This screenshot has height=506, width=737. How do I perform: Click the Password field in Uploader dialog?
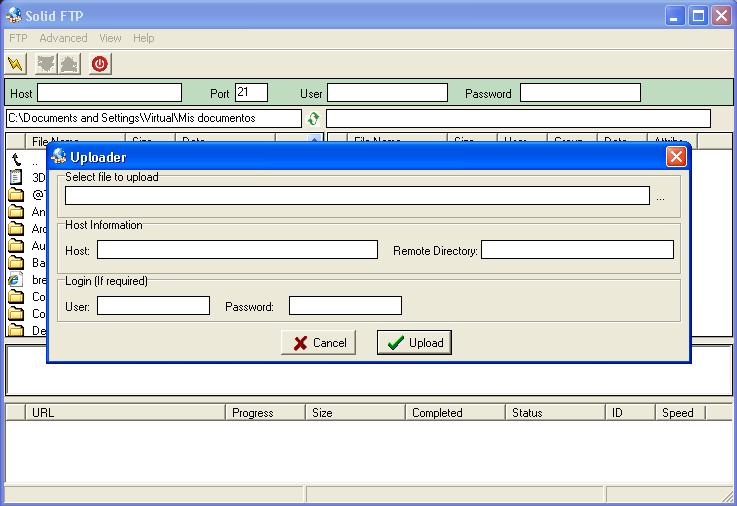[345, 305]
